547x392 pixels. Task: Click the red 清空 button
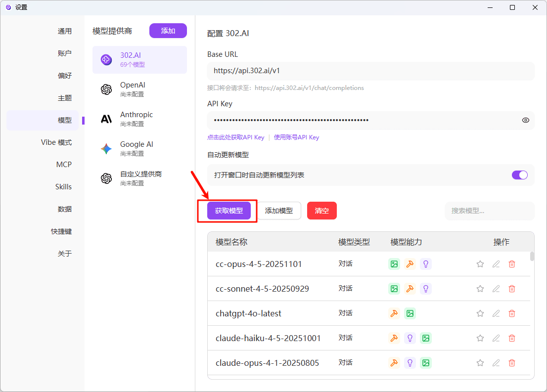(x=321, y=211)
